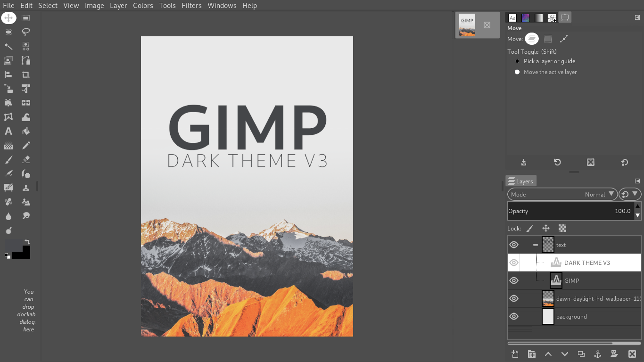
Task: Select the Text tool
Action: (x=8, y=131)
